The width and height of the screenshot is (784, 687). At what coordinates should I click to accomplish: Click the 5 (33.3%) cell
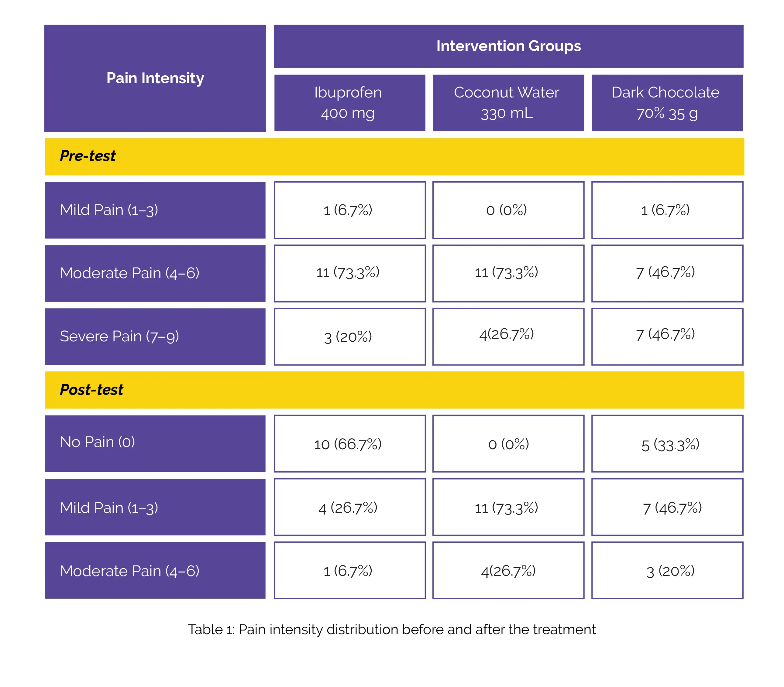click(667, 444)
